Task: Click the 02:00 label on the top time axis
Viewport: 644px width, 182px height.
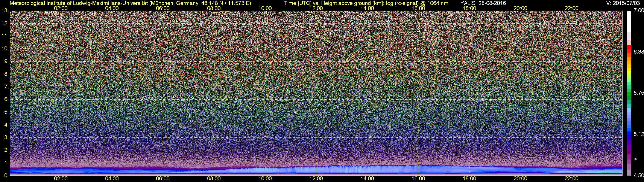Action: tap(61, 8)
